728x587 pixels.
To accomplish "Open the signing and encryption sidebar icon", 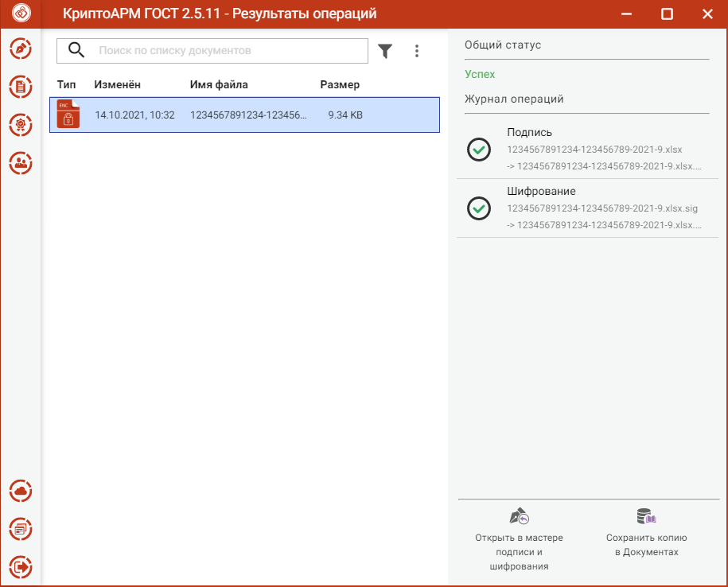I will tap(21, 49).
